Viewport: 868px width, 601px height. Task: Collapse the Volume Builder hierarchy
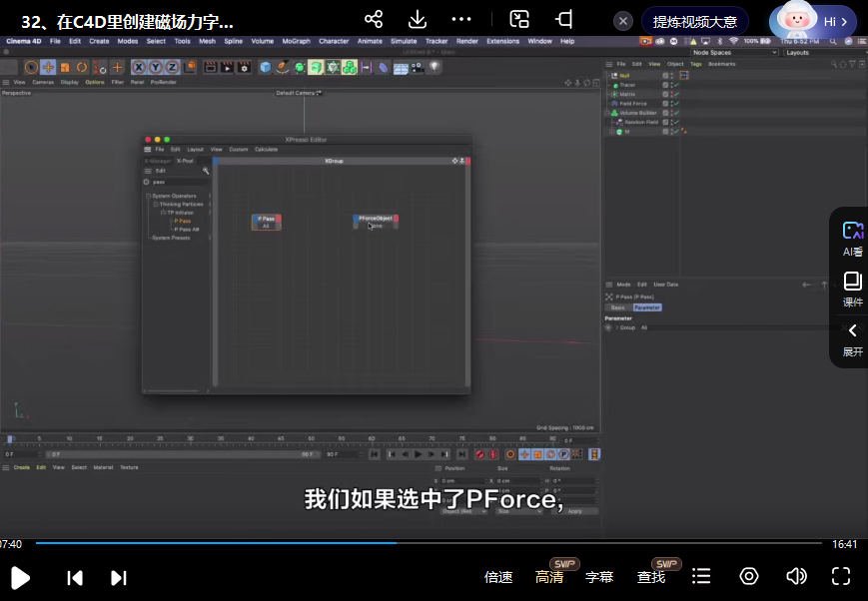tap(607, 112)
